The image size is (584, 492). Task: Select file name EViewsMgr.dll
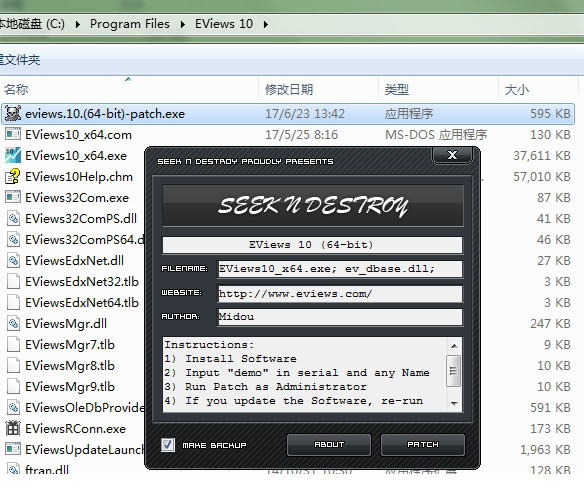tap(66, 323)
